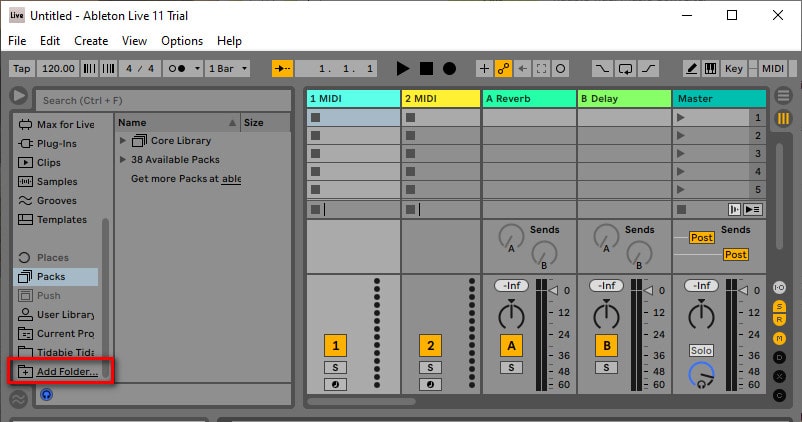Click Session Record circle button
This screenshot has width=802, height=422.
[x=561, y=69]
